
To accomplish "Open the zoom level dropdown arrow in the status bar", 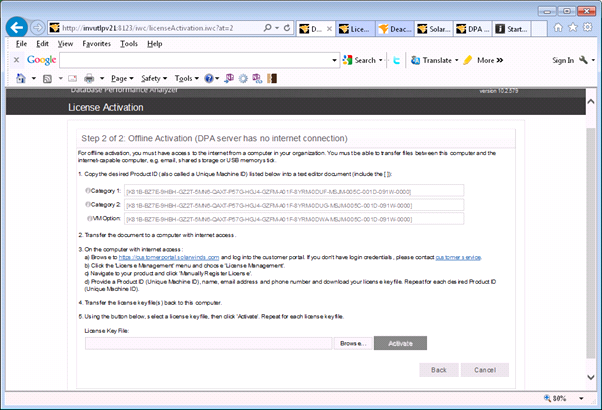I will click(581, 398).
